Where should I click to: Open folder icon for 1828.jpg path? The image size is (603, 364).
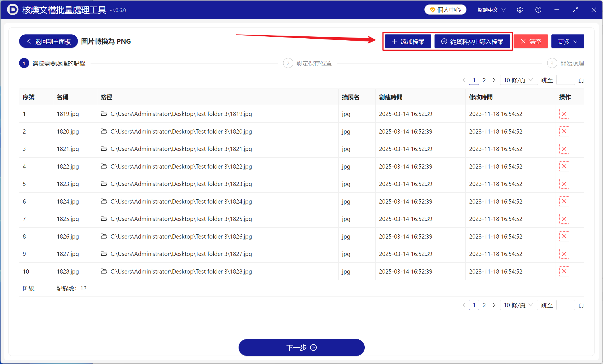click(104, 271)
